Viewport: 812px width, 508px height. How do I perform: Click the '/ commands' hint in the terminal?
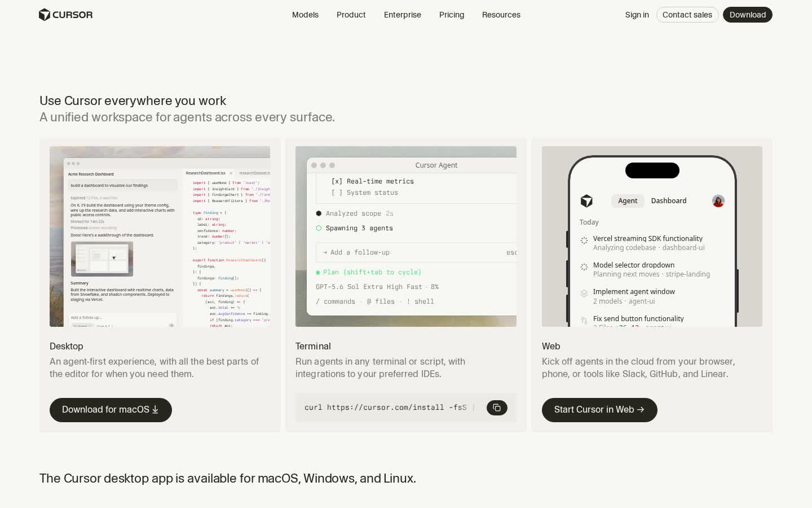[336, 301]
